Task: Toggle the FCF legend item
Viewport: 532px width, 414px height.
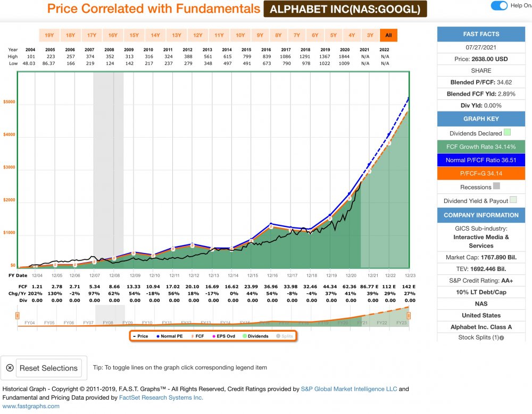Action: tap(198, 336)
